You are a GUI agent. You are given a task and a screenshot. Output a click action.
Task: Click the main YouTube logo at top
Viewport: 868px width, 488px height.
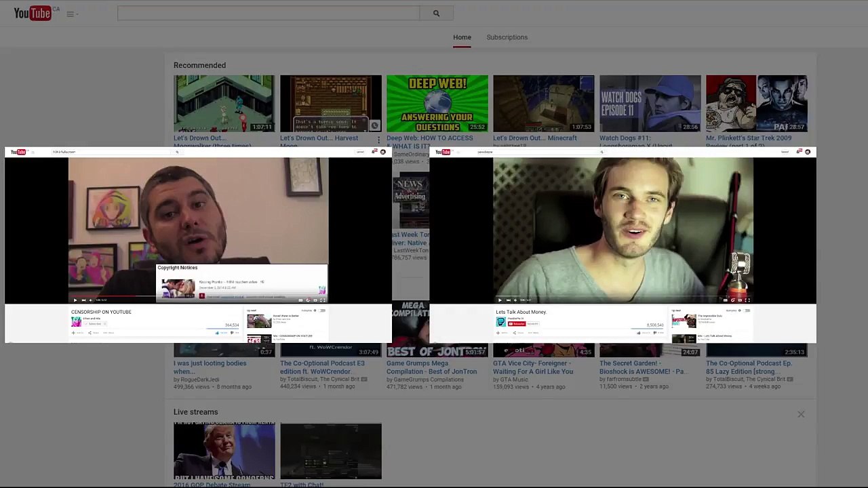pos(33,13)
